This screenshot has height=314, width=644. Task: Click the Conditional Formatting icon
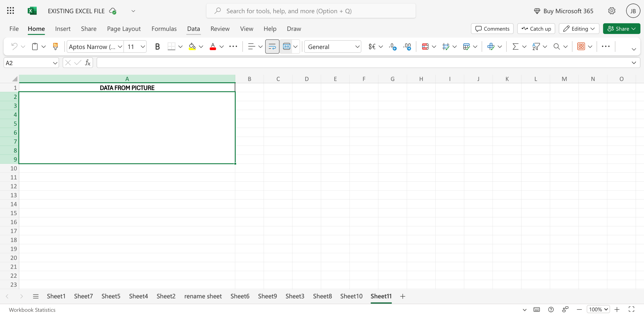pos(425,47)
